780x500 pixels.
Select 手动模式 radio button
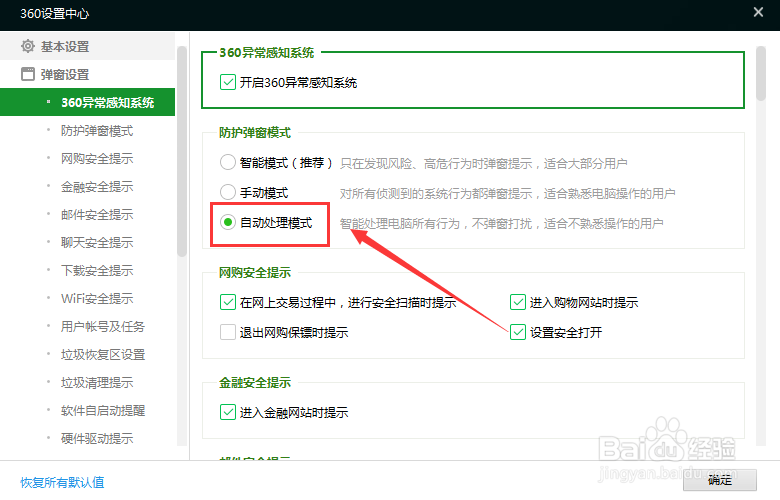coord(228,192)
